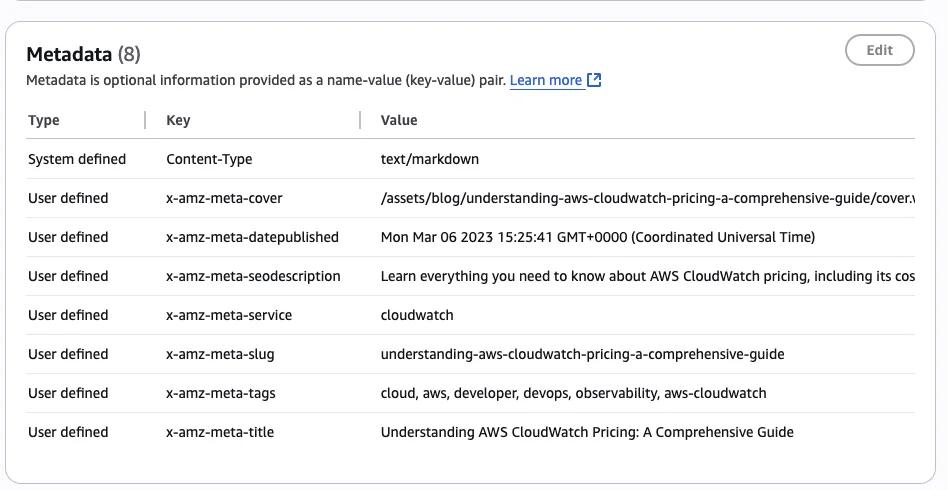The image size is (948, 490).
Task: Click the SEO description value text
Action: [x=646, y=276]
